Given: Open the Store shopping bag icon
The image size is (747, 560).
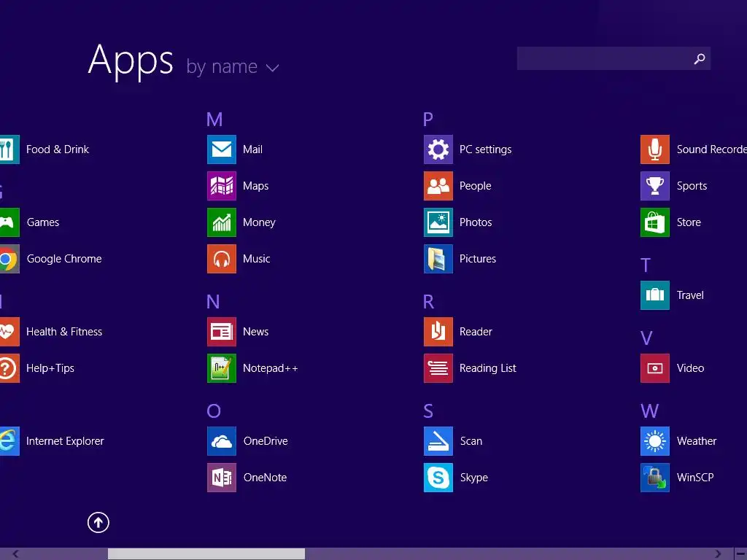Looking at the screenshot, I should pos(655,222).
